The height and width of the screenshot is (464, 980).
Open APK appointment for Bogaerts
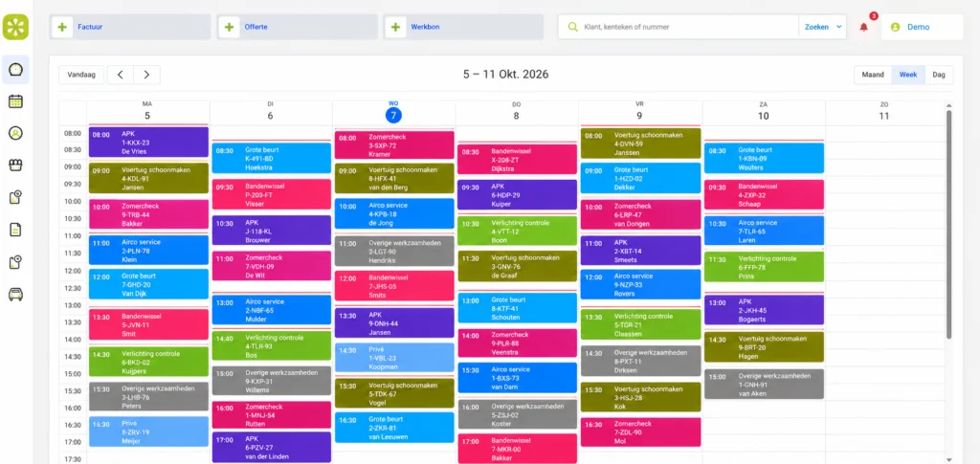(x=765, y=310)
